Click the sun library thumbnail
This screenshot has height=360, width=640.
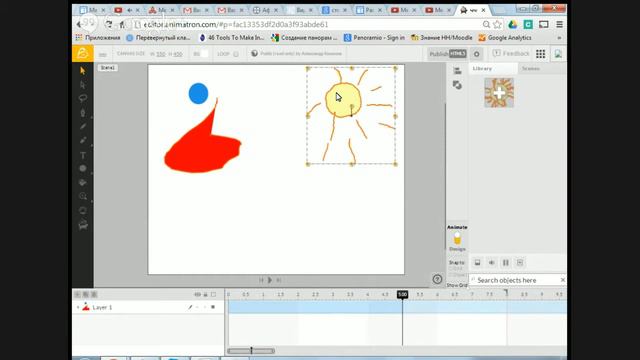tap(499, 93)
